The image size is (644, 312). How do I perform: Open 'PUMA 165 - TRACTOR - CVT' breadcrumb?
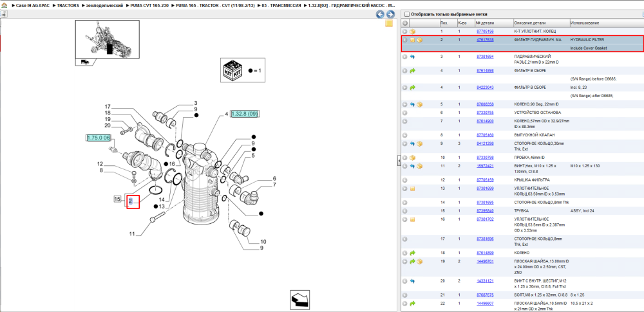click(x=216, y=6)
